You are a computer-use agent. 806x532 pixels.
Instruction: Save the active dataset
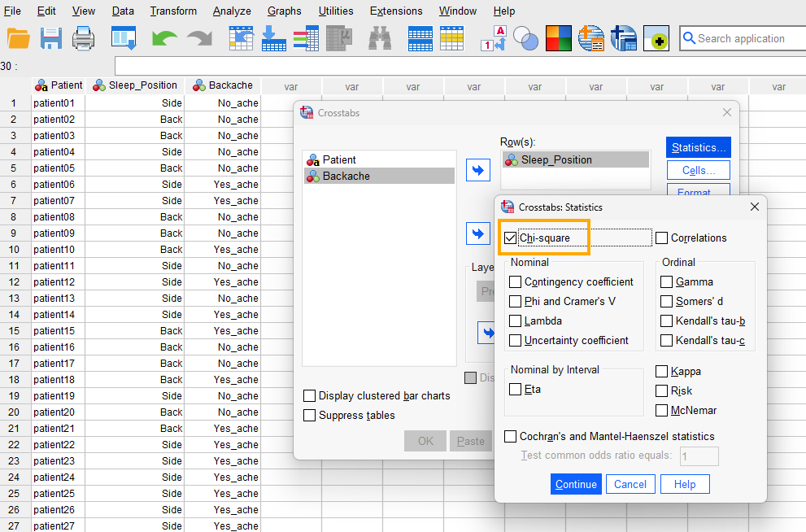coord(50,38)
